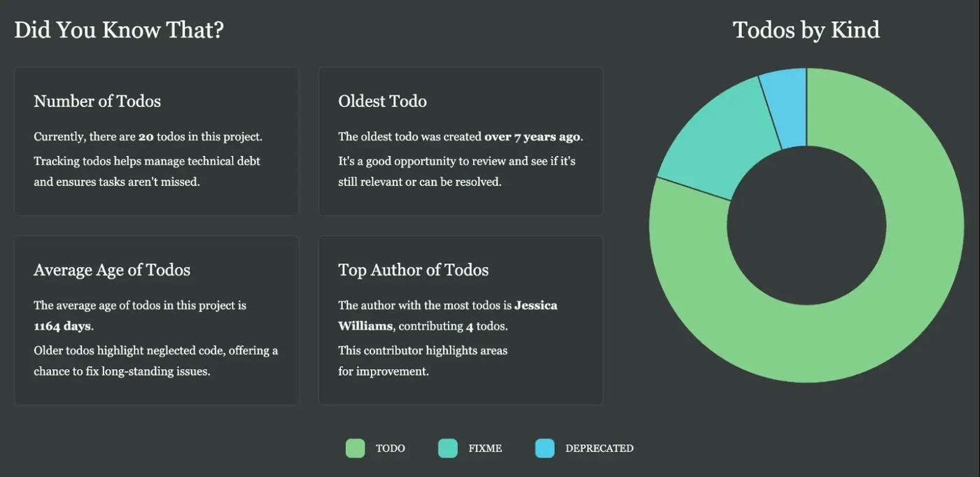Click the "Did You Know That?" heading
980x477 pixels.
[119, 30]
